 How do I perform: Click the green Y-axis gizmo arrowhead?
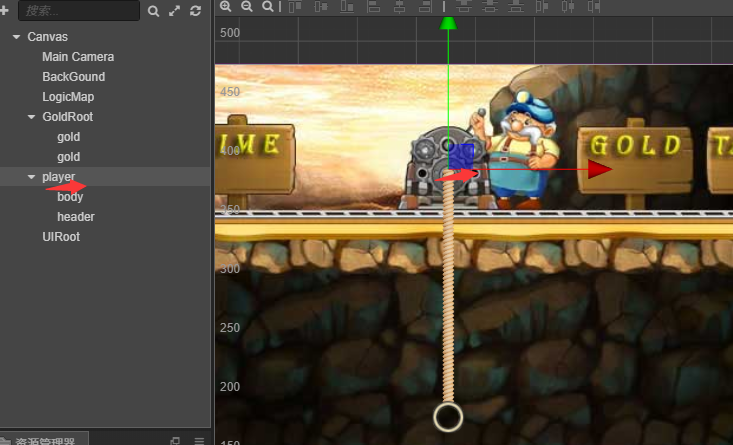448,23
